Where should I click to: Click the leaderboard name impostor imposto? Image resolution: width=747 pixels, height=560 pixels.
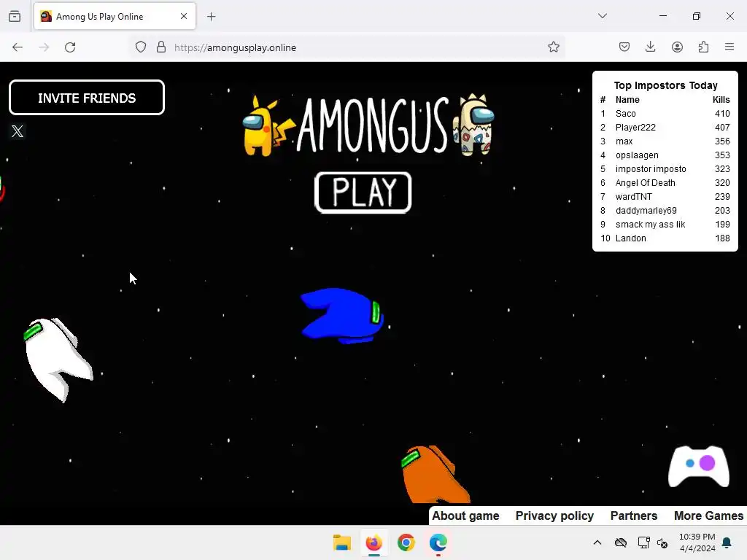point(651,168)
